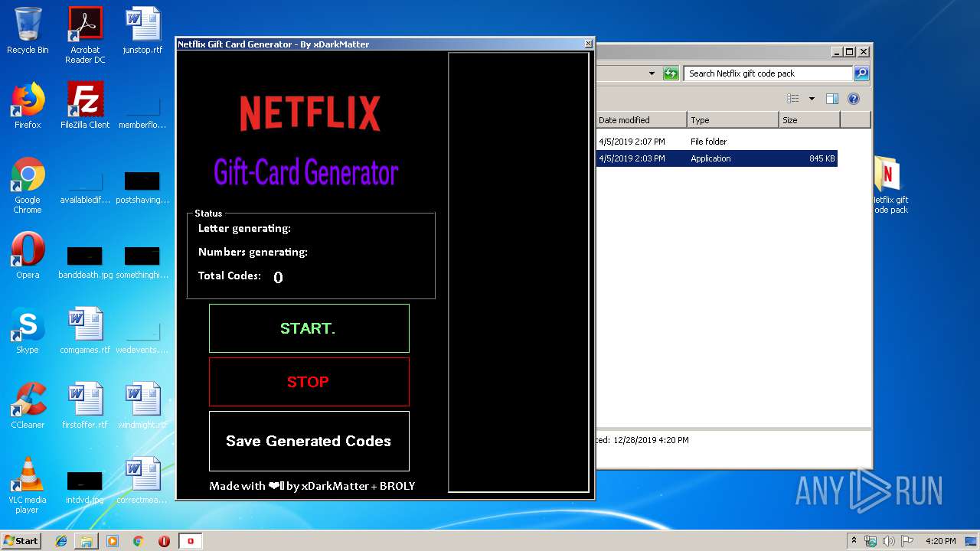The image size is (980, 551).
Task: Open Opera desktop shortcut
Action: [x=28, y=256]
